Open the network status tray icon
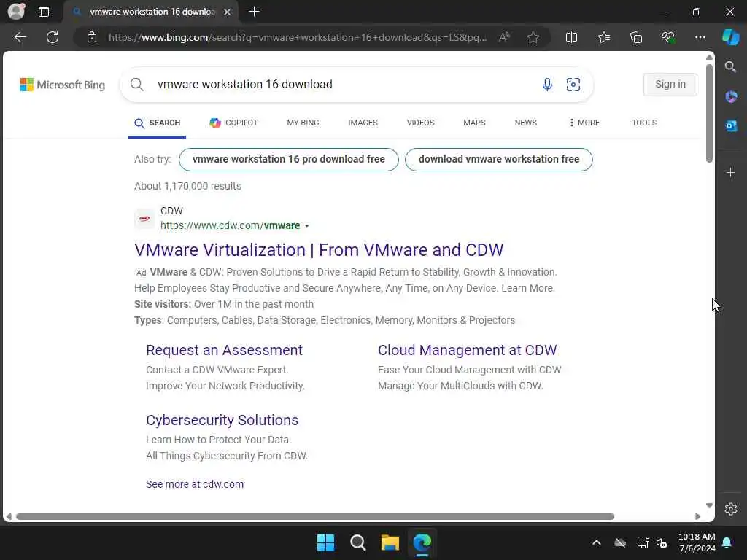 pos(643,542)
